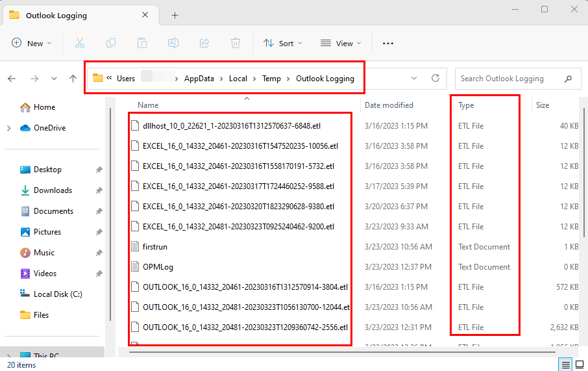Click the Copy icon in toolbar

(111, 44)
